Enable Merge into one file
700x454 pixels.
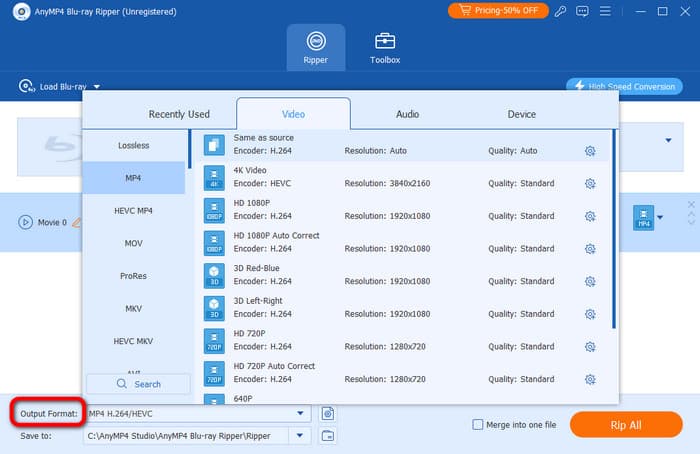(478, 425)
